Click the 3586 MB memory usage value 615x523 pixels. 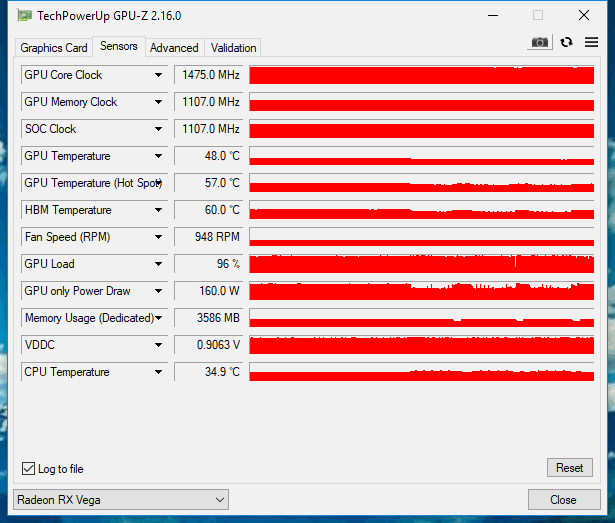click(x=209, y=318)
